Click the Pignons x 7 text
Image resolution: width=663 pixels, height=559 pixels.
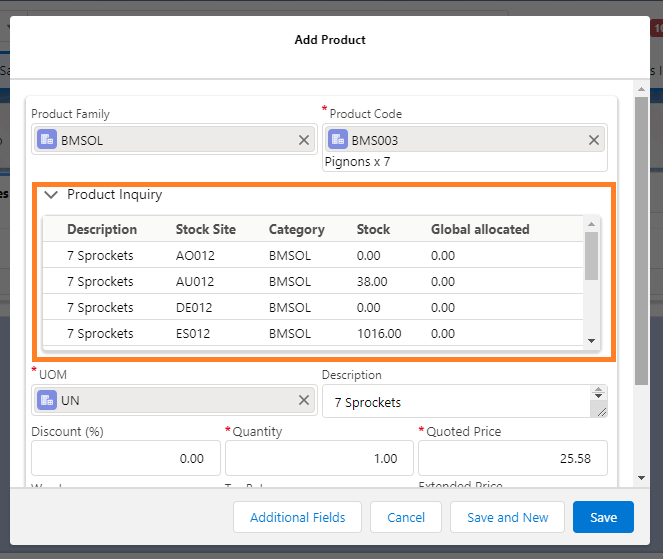tap(357, 162)
